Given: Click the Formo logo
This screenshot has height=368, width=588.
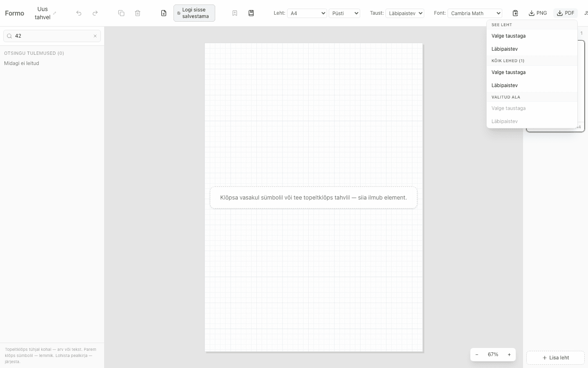Looking at the screenshot, I should (x=15, y=13).
